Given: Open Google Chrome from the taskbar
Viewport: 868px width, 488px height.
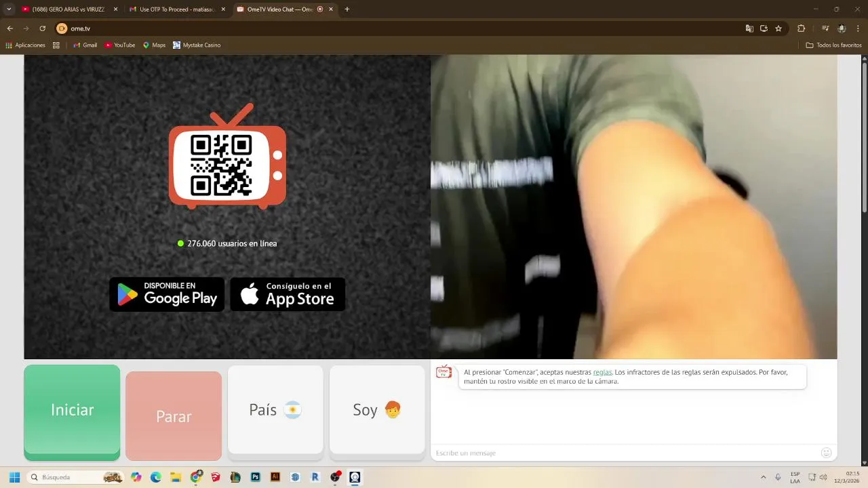Looking at the screenshot, I should [196, 477].
